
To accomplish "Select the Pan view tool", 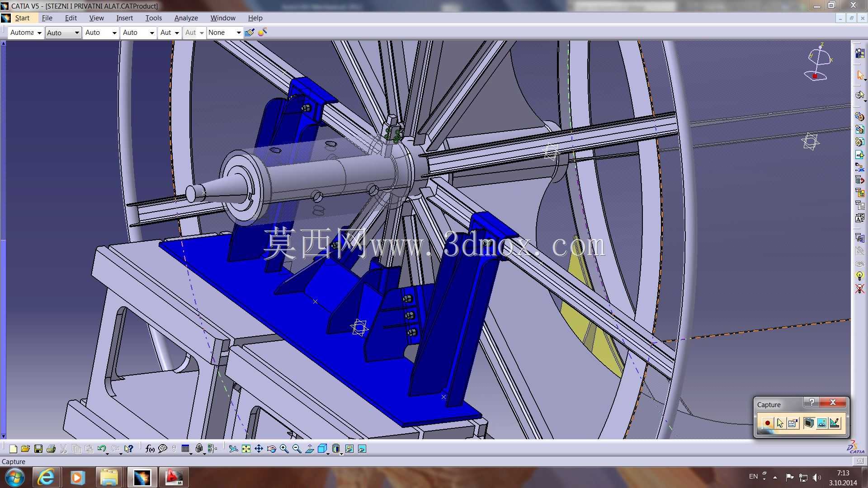I will [x=259, y=449].
